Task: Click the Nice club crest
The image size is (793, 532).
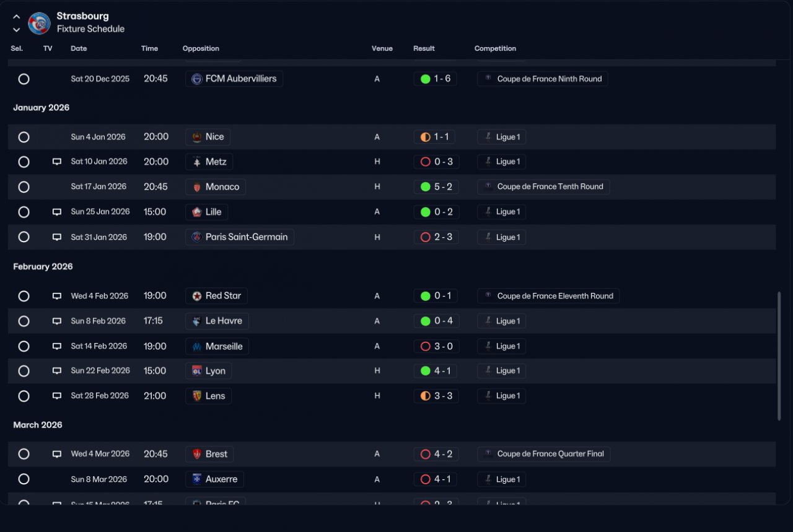Action: 197,137
